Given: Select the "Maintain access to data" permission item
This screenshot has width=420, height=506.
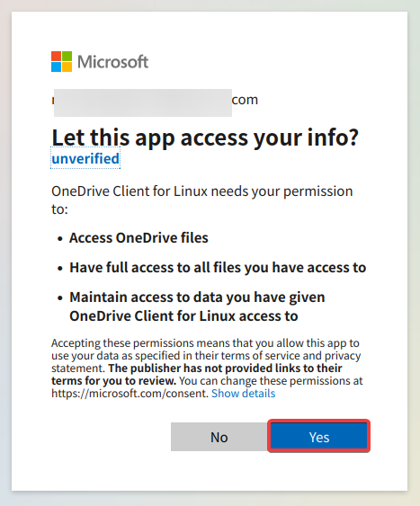Looking at the screenshot, I should tap(197, 306).
